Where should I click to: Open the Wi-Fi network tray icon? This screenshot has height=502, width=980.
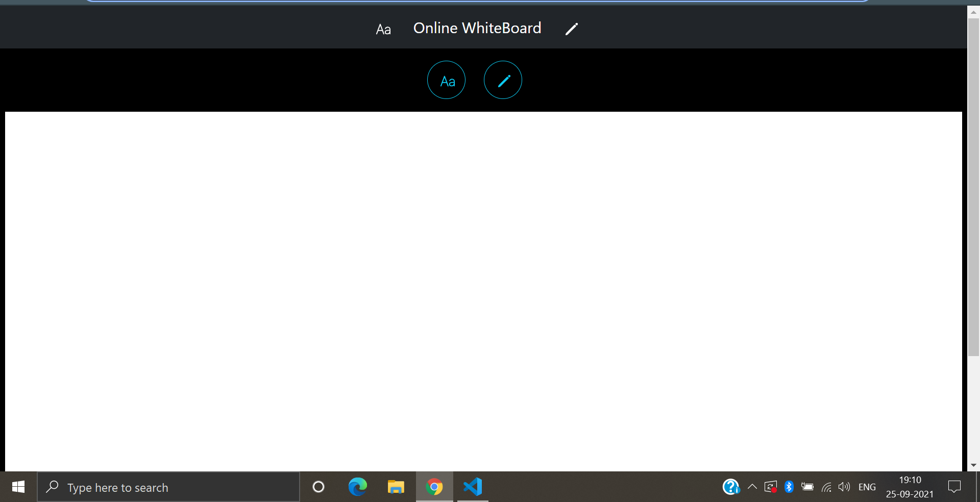click(826, 487)
